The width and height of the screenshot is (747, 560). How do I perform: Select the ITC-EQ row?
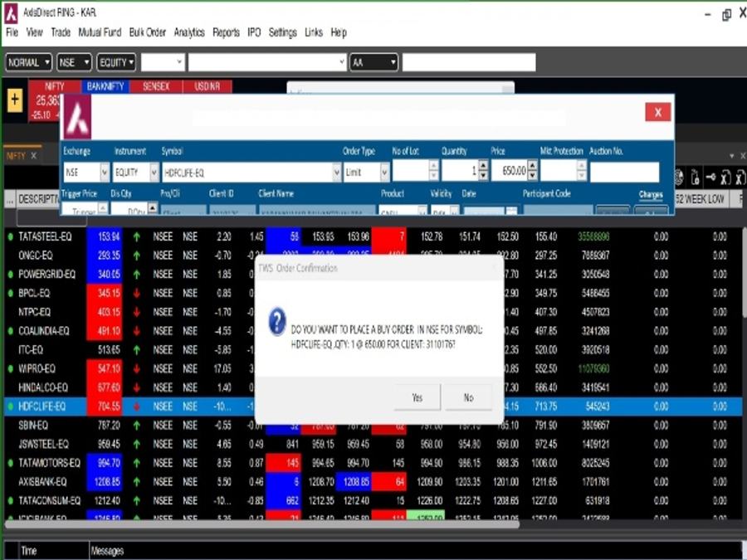point(373,350)
